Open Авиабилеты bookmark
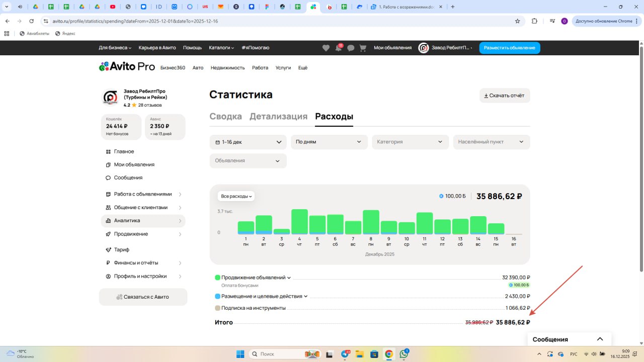Image resolution: width=644 pixels, height=362 pixels. [34, 33]
